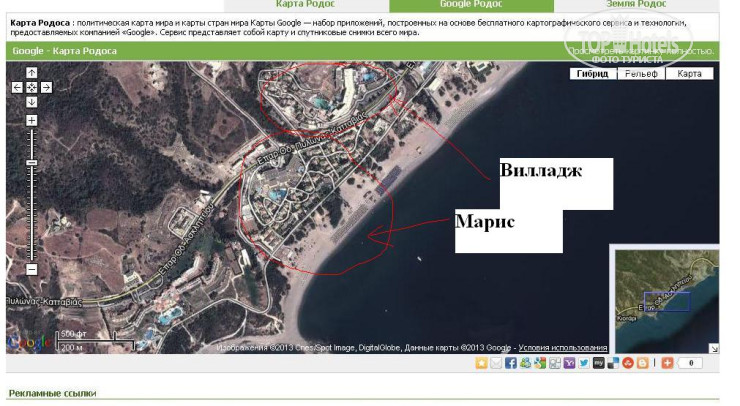The height and width of the screenshot is (406, 740).
Task: Switch the map to Карта view
Action: (689, 74)
